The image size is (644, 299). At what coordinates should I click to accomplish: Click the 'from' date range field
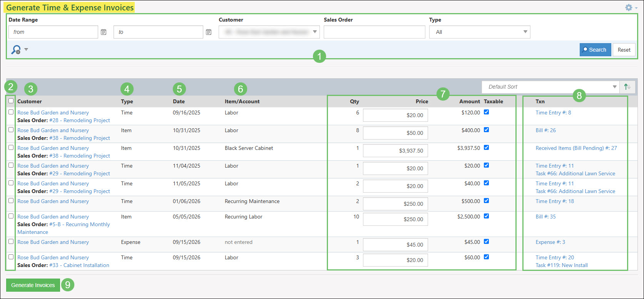coord(53,32)
